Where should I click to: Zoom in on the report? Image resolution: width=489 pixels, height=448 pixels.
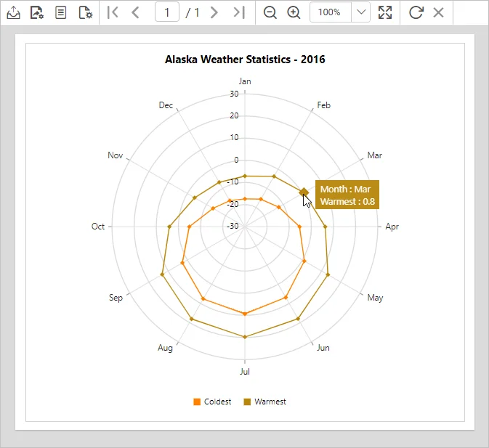(294, 12)
